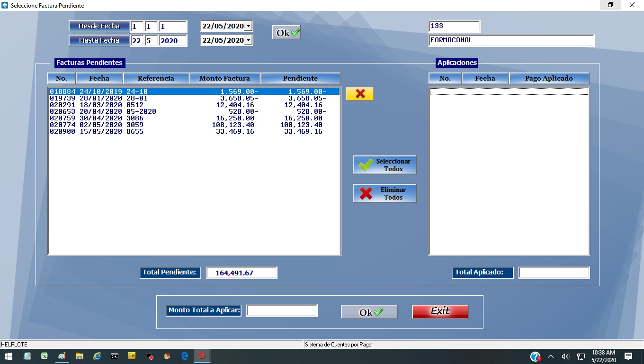The image size is (644, 364).
Task: Open the Desde Fecha date dropdown arrow
Action: (248, 26)
